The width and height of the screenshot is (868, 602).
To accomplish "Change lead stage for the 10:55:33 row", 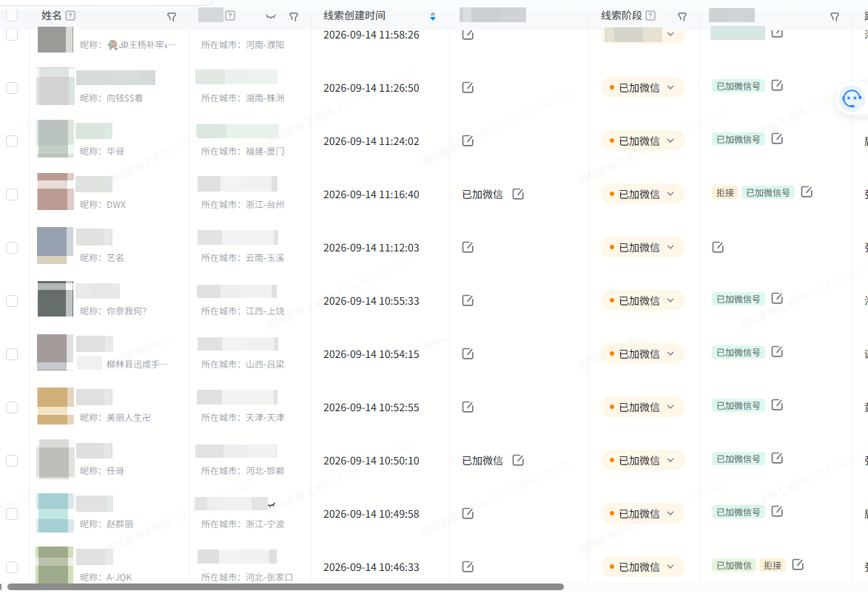I will [x=643, y=300].
